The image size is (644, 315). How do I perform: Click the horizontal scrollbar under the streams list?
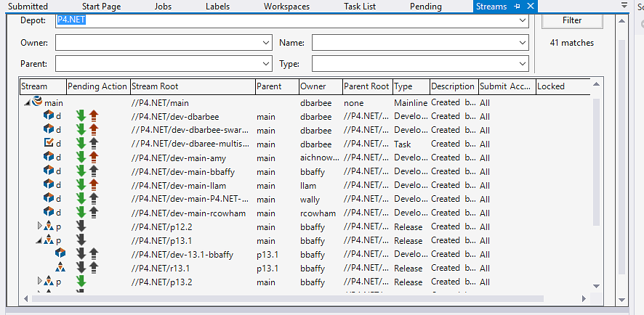(x=291, y=298)
